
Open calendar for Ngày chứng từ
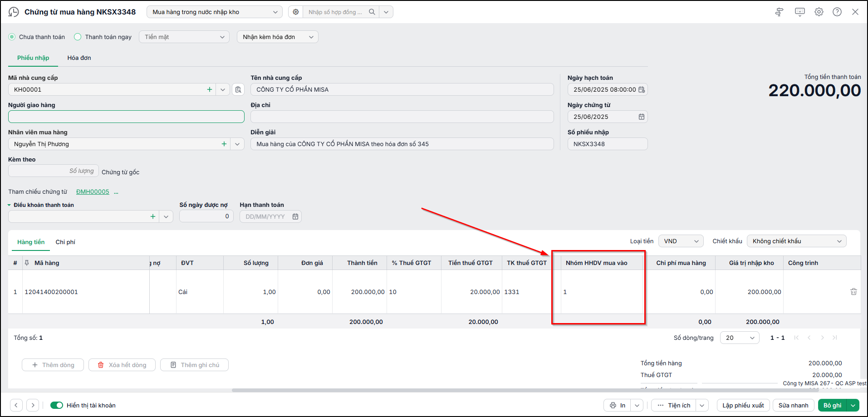point(642,117)
